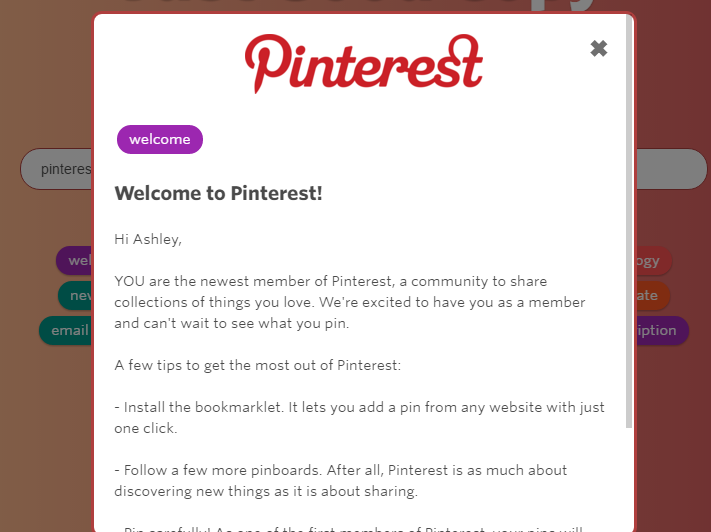Select the partially hidden purple "wel" tag

coord(74,260)
